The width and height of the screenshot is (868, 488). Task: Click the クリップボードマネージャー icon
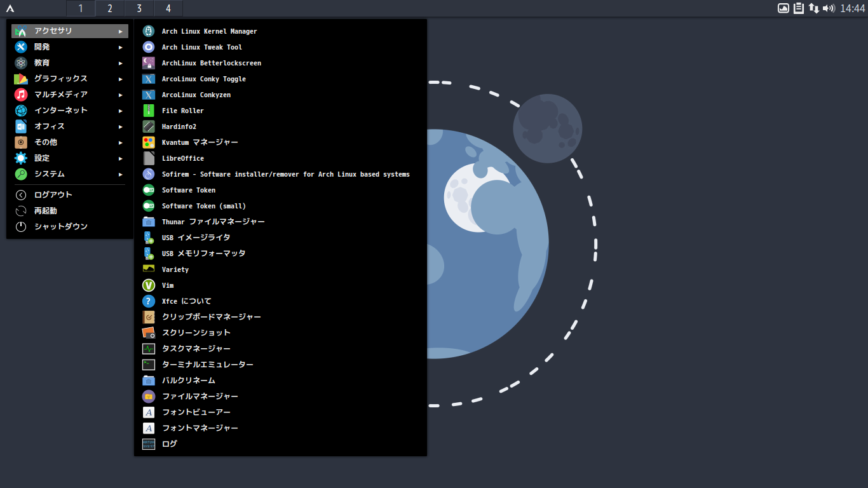pyautogui.click(x=149, y=317)
